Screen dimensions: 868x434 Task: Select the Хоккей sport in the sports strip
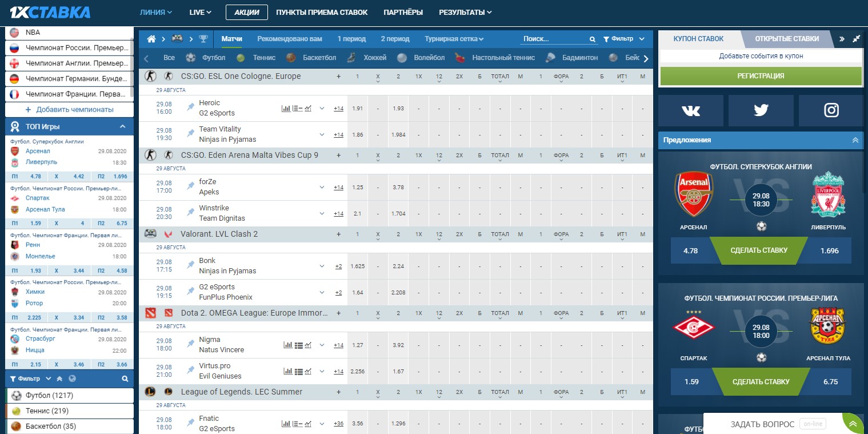(x=367, y=58)
